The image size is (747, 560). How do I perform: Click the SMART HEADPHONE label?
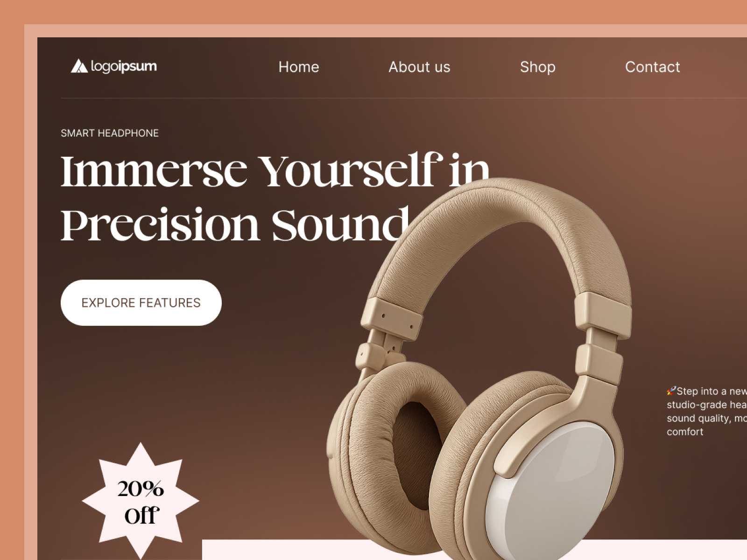(x=110, y=133)
